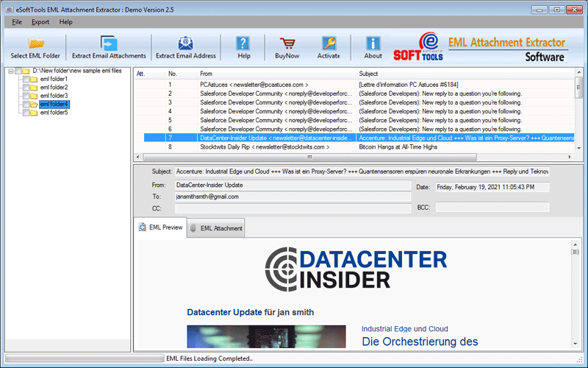Click the empty CC field
Viewport: 588px width, 368px height.
293,208
